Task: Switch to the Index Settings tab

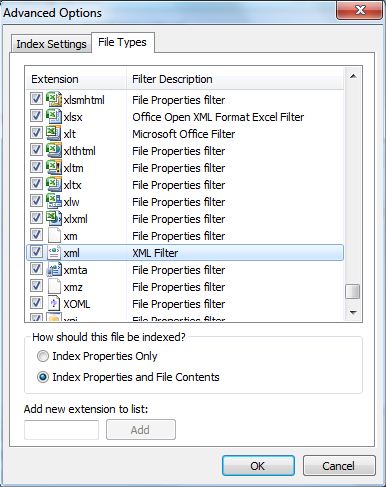Action: tap(51, 44)
